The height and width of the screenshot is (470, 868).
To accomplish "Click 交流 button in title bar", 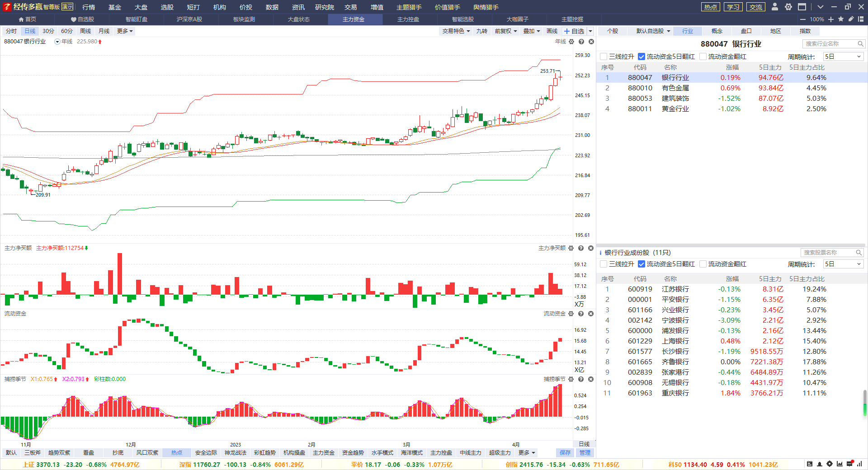I will tap(756, 7).
